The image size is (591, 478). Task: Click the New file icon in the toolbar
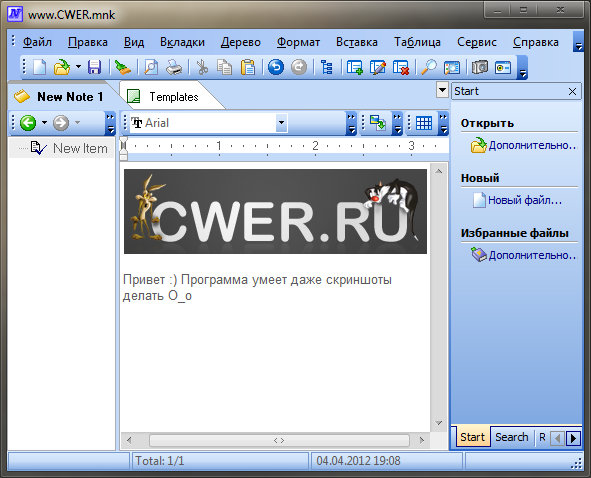pyautogui.click(x=40, y=68)
